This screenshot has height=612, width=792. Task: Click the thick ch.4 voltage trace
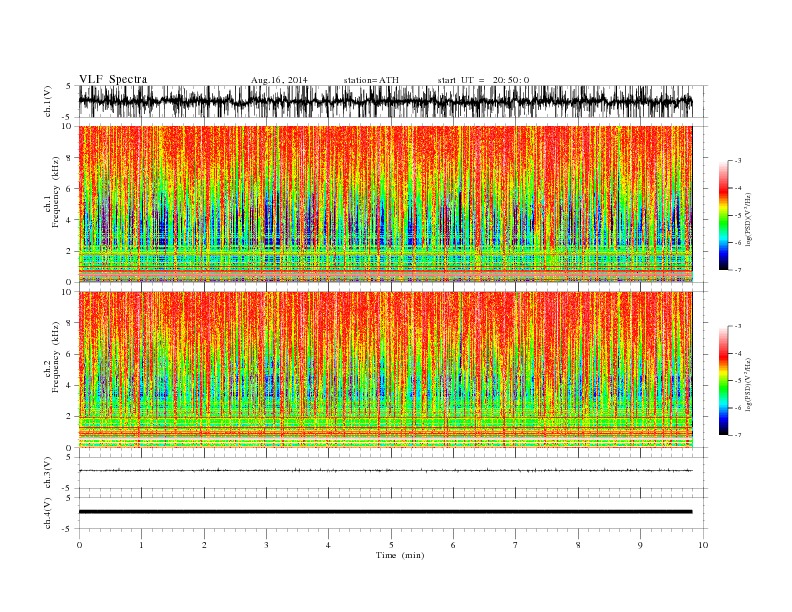click(x=385, y=512)
